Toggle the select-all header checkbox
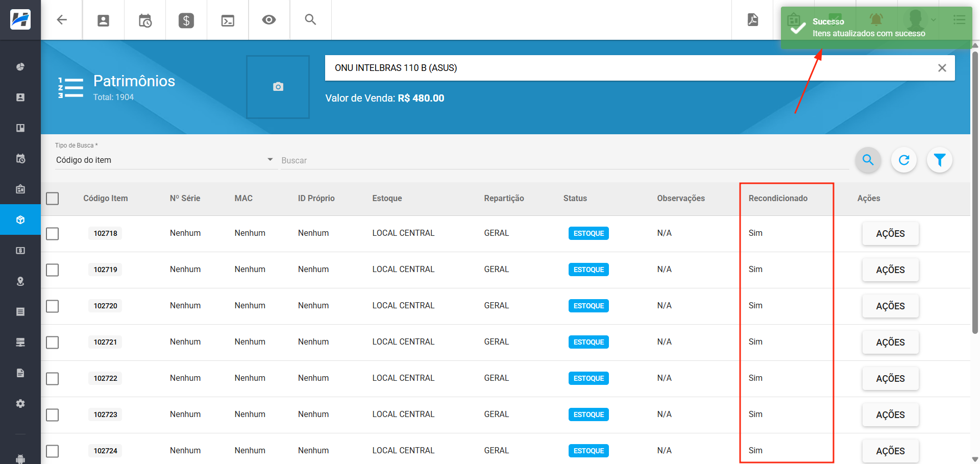The image size is (980, 464). (53, 199)
